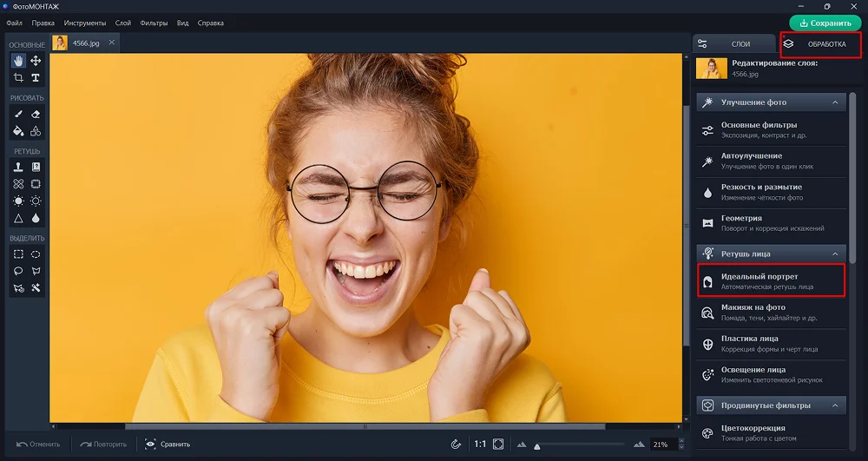
Task: Select the Move tool with four arrows
Action: click(x=36, y=61)
